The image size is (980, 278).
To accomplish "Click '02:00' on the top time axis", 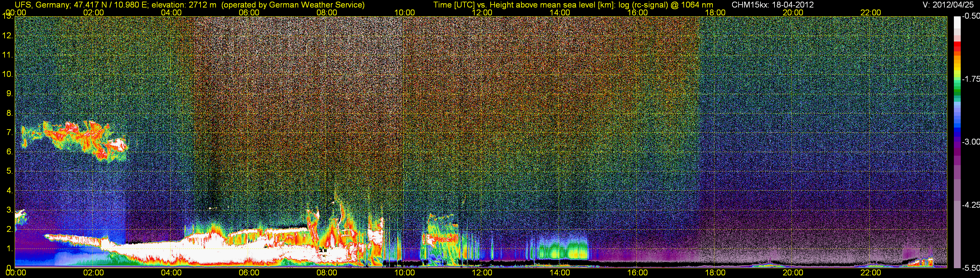I will tap(93, 12).
